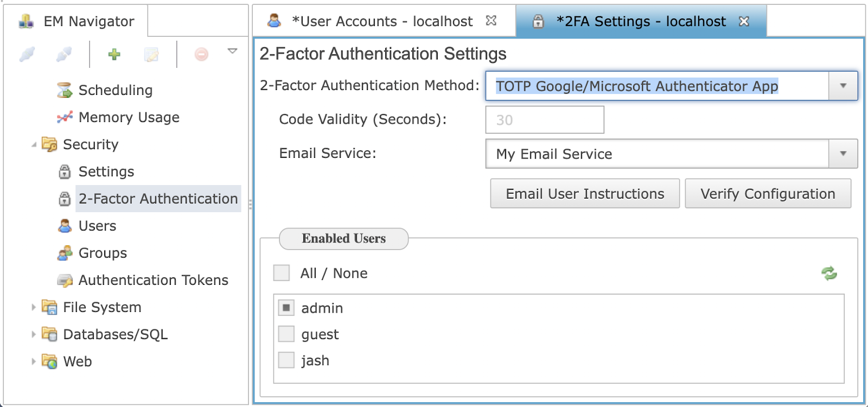Click the Authentication Tokens icon
This screenshot has height=407, width=868.
65,280
